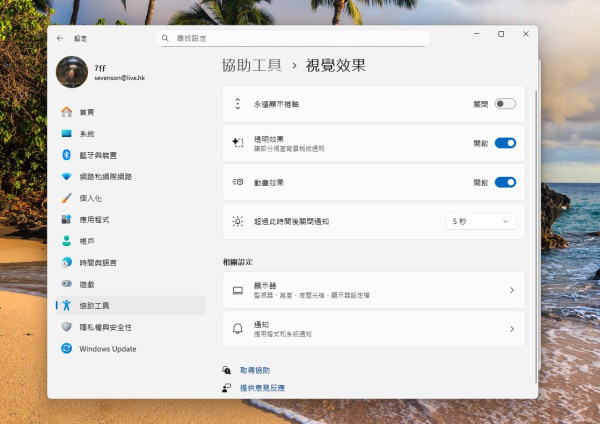Navigate to 協助工具 in the breadcrumb
The image size is (600, 424).
click(251, 65)
